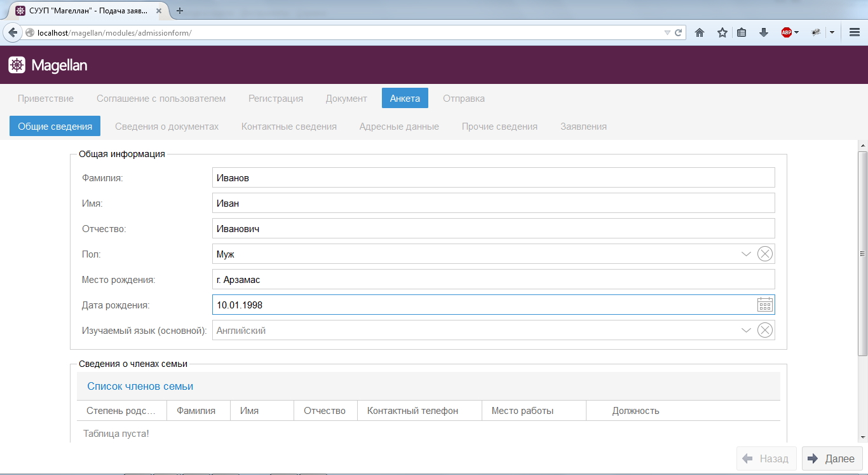Click Место рождения input field
The width and height of the screenshot is (868, 475).
(x=493, y=279)
